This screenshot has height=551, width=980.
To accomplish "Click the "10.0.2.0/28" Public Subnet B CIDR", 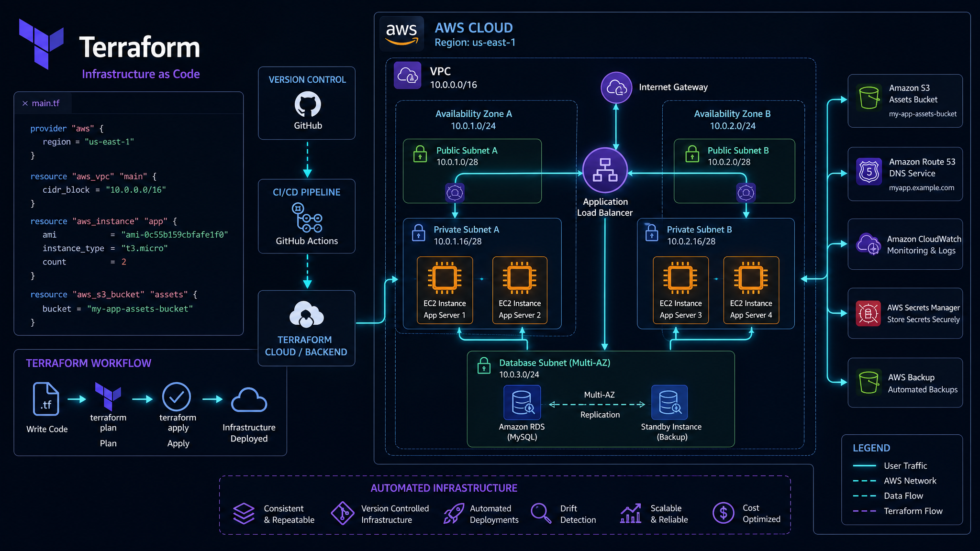I will 729,162.
